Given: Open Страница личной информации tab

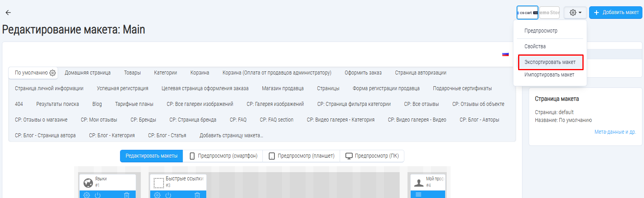Looking at the screenshot, I should click(x=49, y=88).
